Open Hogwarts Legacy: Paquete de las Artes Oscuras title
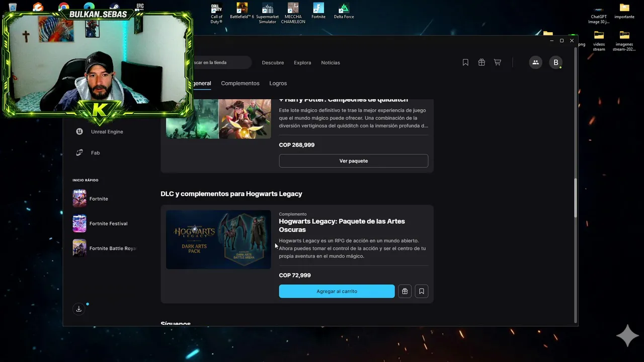The image size is (644, 362). 342,225
